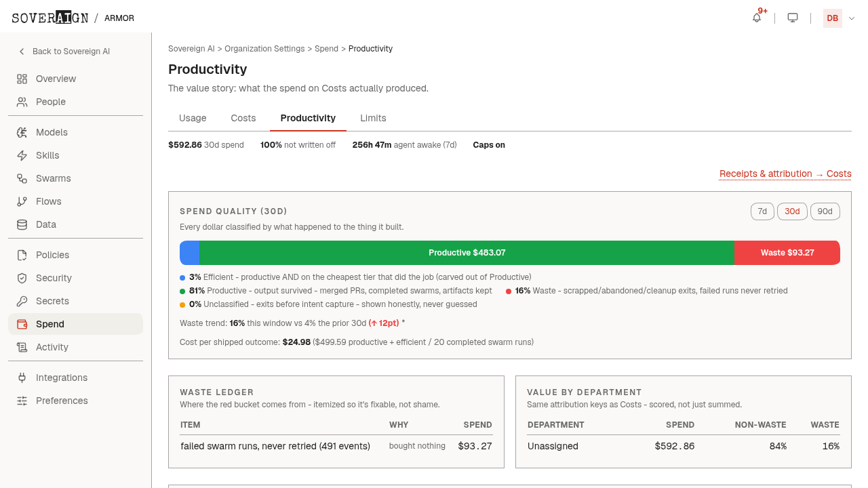Click the blue Efficient legend dot
Viewport: 868px width, 488px height.
[x=182, y=277]
